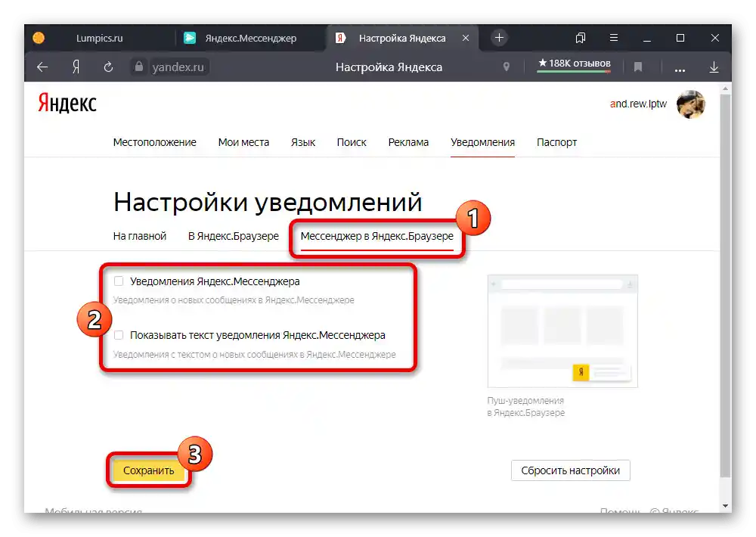Click the vertical page scrollbar thumb
Image resolution: width=756 pixels, height=537 pixels.
[725, 284]
